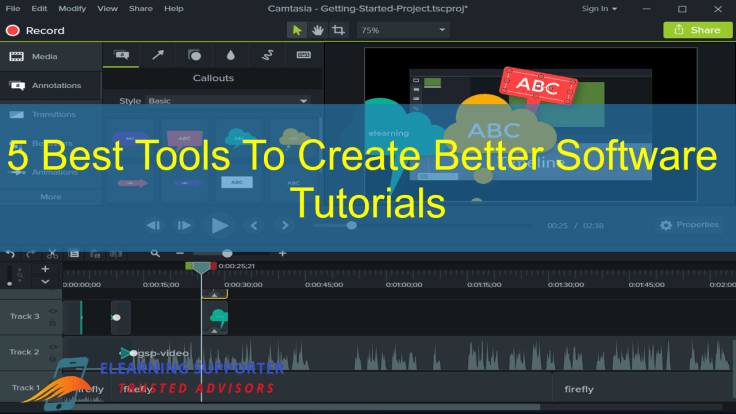
Task: Select the red ABC callout on canvas
Action: point(538,85)
